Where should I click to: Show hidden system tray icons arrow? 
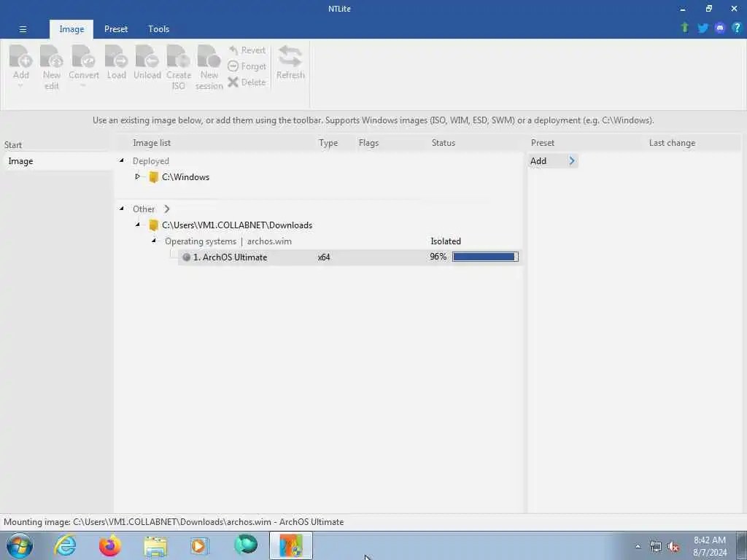(638, 546)
